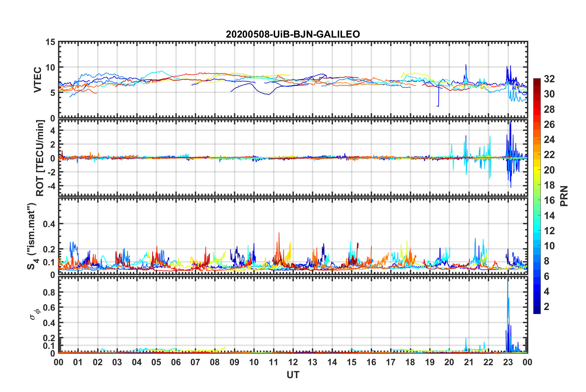This screenshot has width=586, height=392.
Task: Click colorbar tick label 2
Action: [x=546, y=306]
